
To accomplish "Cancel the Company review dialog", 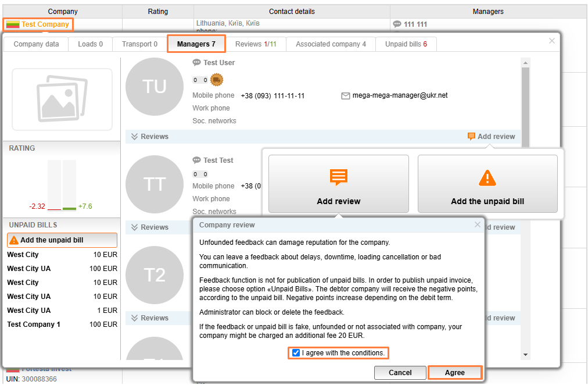I will [x=400, y=373].
